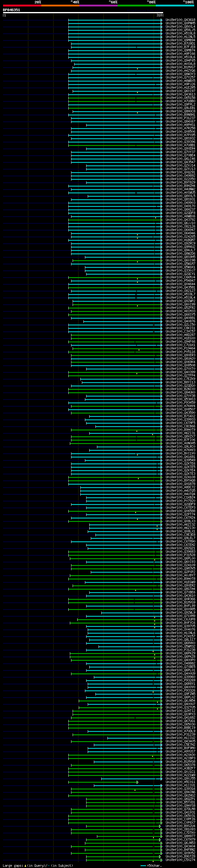Click the green alignment bar for UniRef100_A7U8B0
The height and width of the screenshot is (868, 197).
115,101
